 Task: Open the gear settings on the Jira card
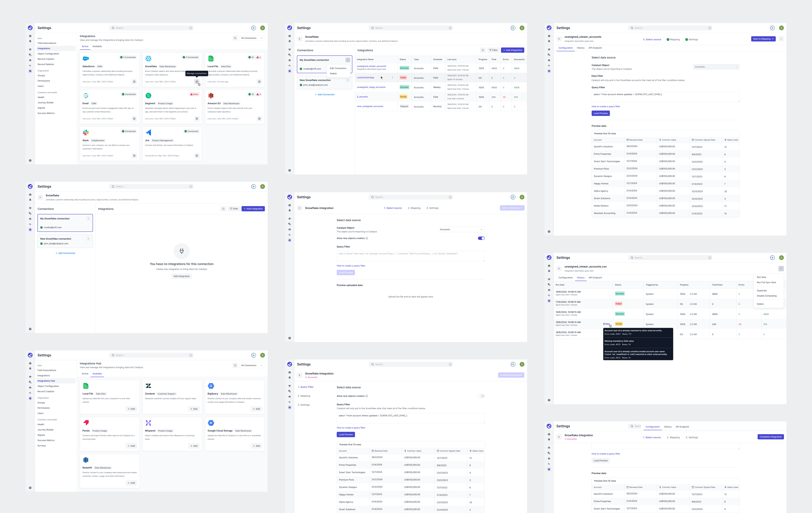197,156
